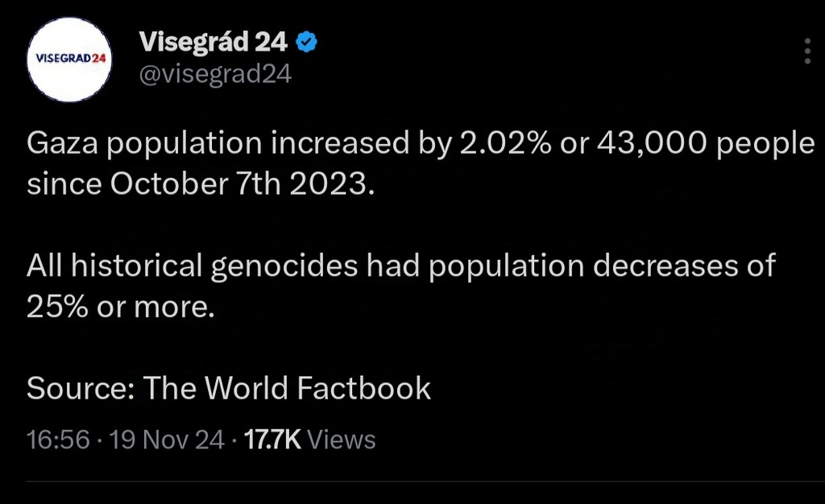Open the Visegrád 24 profile avatar
The height and width of the screenshot is (504, 825).
[69, 60]
